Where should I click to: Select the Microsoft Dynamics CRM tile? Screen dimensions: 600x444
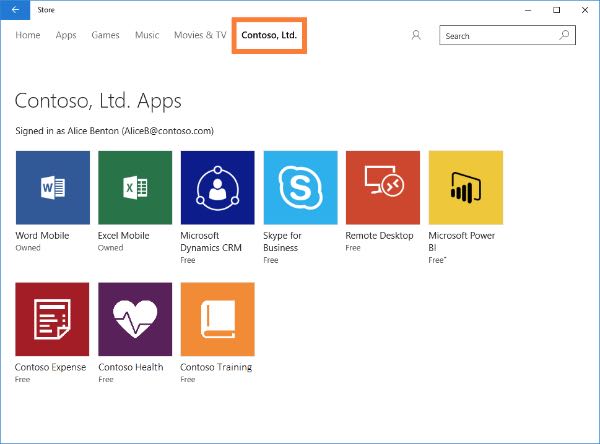(217, 188)
